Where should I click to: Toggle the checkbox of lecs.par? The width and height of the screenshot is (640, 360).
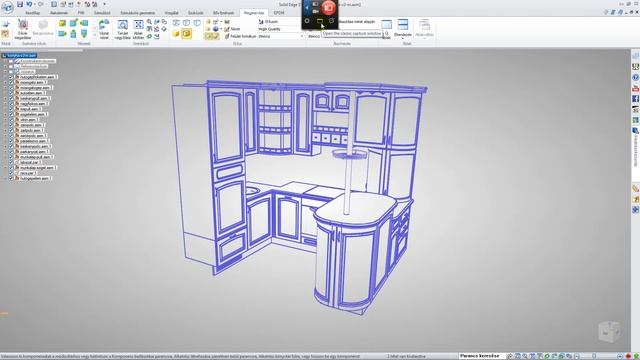tap(11, 173)
